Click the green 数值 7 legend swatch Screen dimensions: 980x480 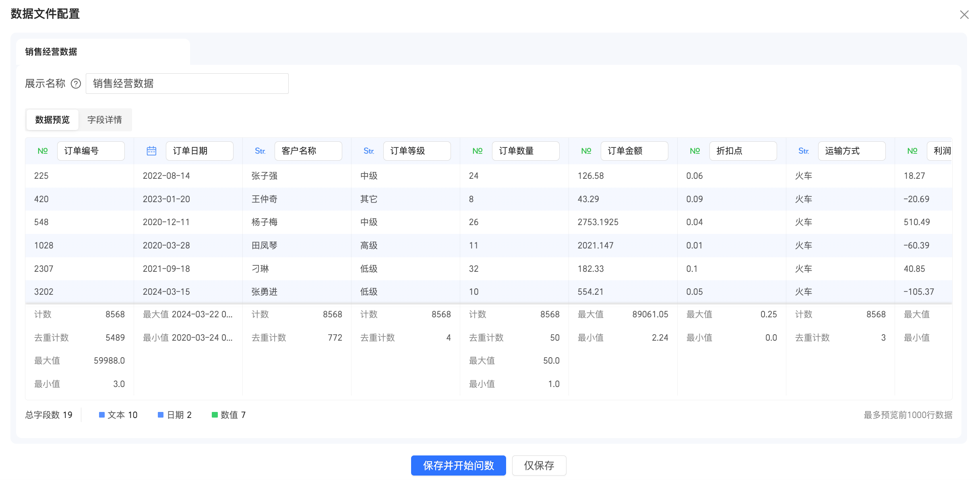click(x=215, y=415)
